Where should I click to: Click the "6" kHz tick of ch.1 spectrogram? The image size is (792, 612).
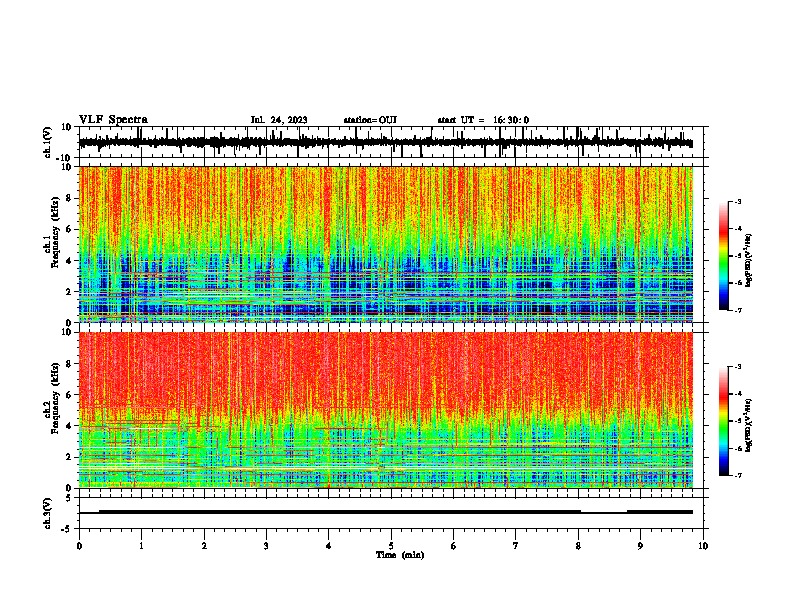pyautogui.click(x=69, y=230)
